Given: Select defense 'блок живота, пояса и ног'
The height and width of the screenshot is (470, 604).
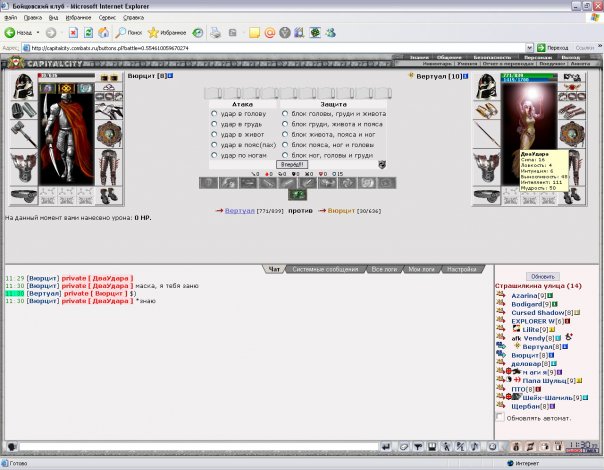Looking at the screenshot, I should [285, 134].
